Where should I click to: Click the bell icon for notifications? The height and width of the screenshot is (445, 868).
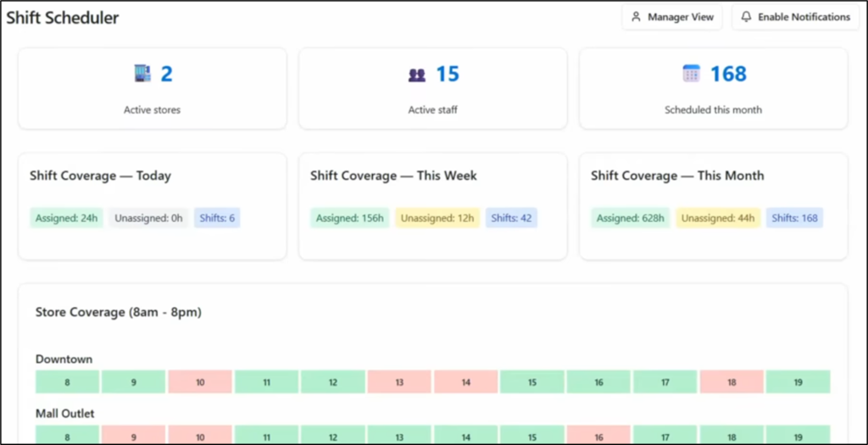(746, 17)
